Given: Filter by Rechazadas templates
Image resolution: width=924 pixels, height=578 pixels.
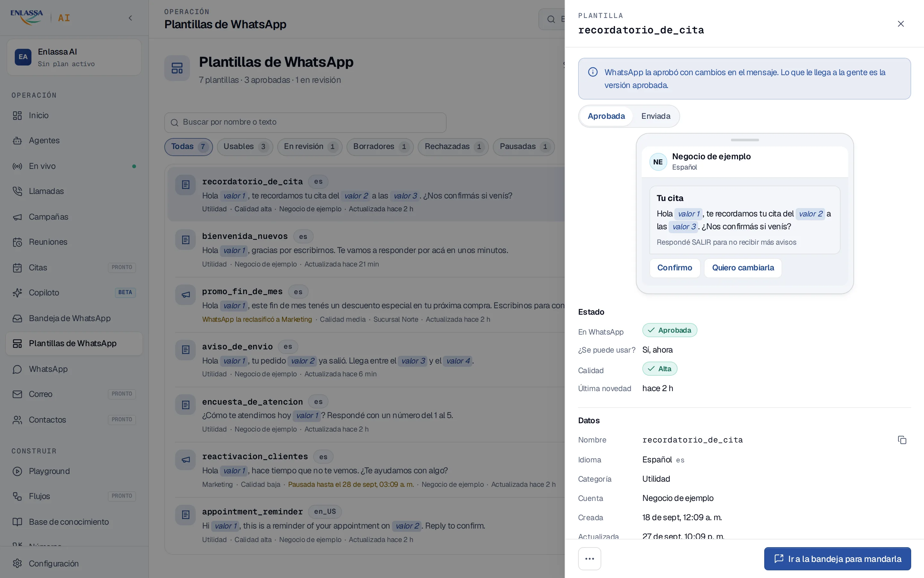Looking at the screenshot, I should coord(453,147).
